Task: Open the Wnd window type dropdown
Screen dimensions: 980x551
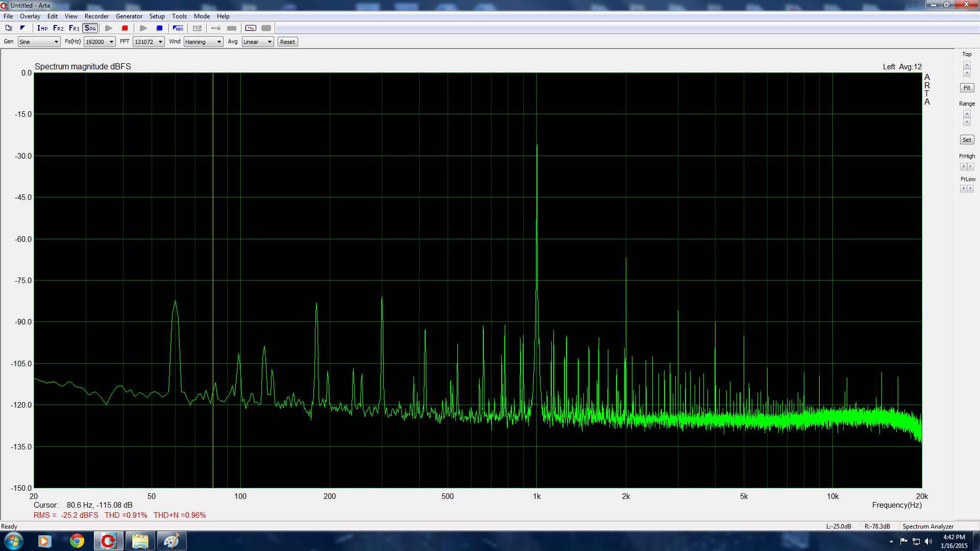Action: 203,42
